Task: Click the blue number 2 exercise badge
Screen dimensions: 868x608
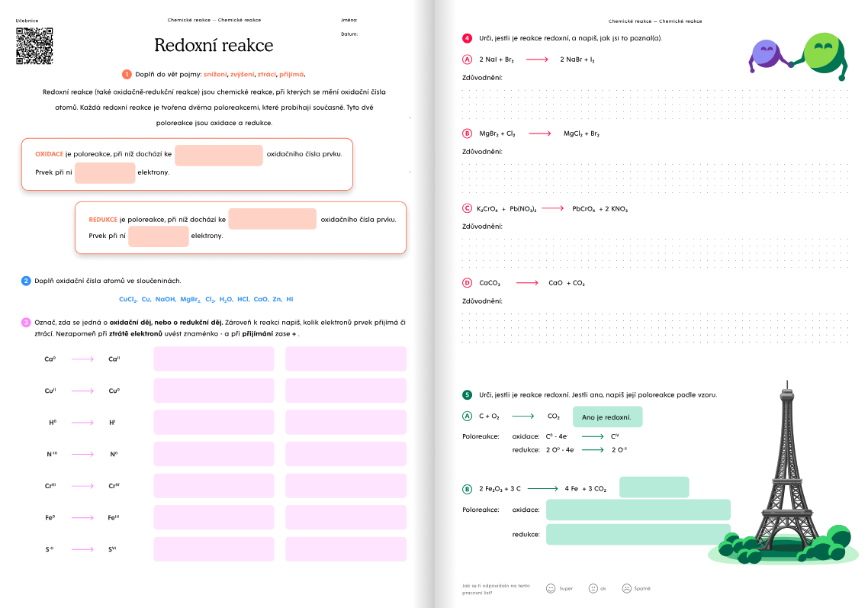Action: pos(26,281)
